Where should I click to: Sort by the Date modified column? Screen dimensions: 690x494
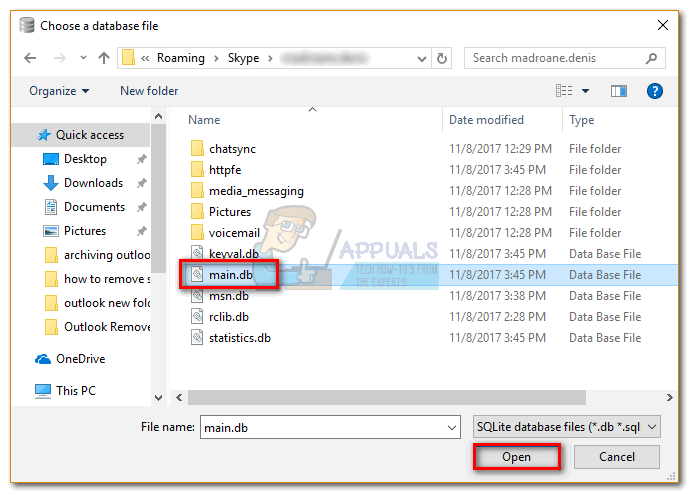click(x=486, y=120)
